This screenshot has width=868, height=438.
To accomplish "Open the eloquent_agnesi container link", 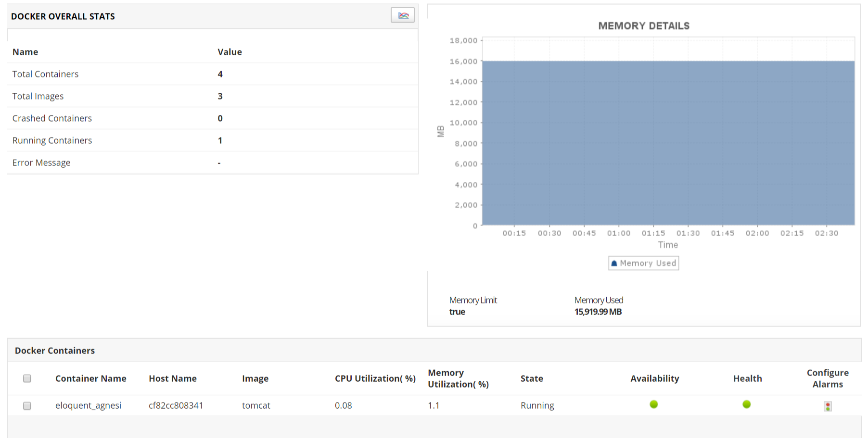I will [89, 406].
